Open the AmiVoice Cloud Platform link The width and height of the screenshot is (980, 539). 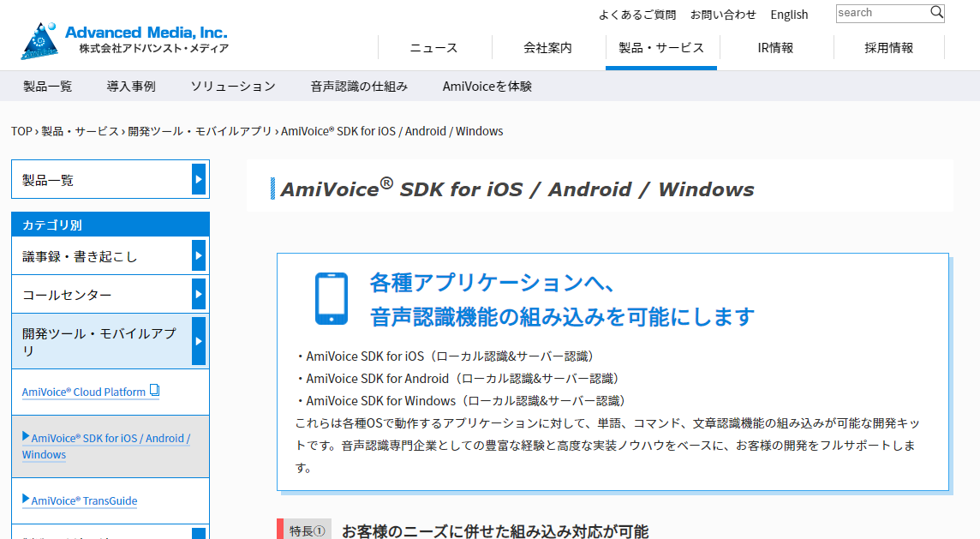coord(84,392)
